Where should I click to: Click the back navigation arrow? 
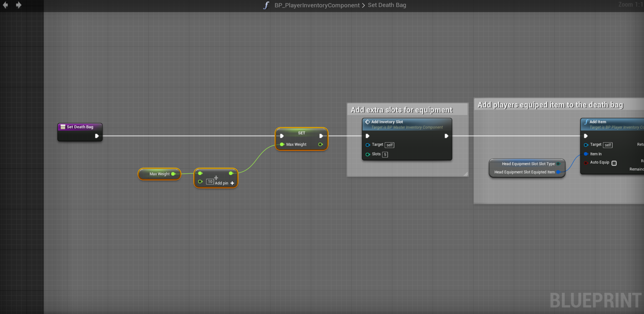[x=5, y=5]
